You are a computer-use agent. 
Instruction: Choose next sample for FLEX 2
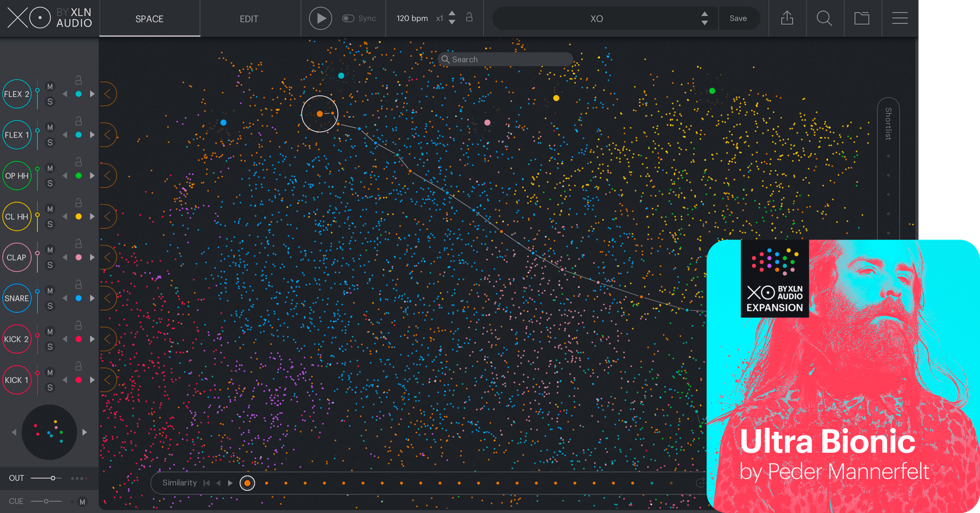[92, 94]
